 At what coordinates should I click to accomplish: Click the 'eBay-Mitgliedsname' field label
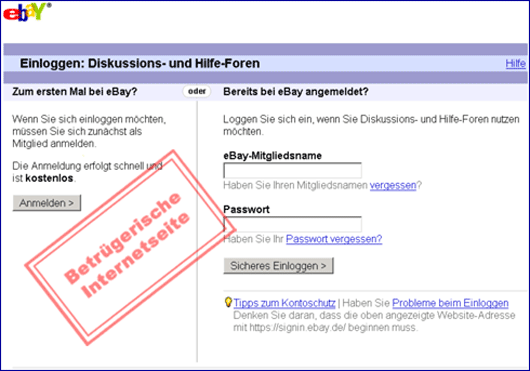coord(272,156)
